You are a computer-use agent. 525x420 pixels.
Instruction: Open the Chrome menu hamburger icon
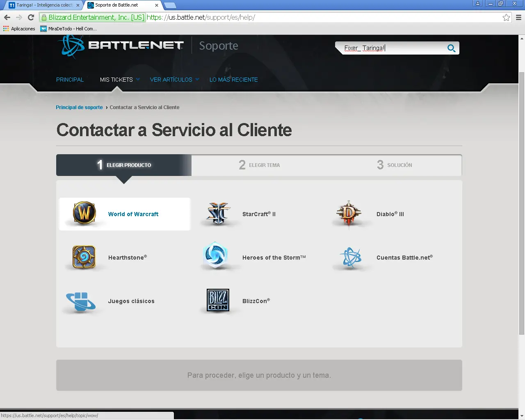point(518,17)
